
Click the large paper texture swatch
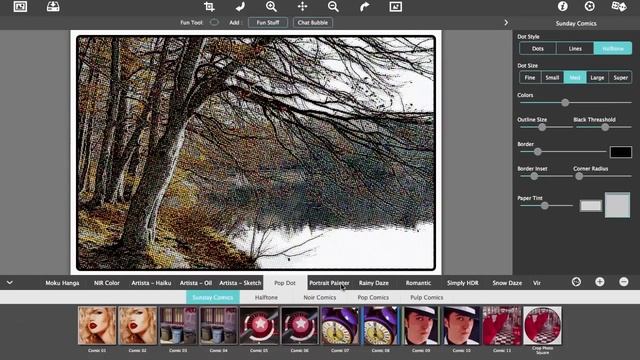click(617, 205)
